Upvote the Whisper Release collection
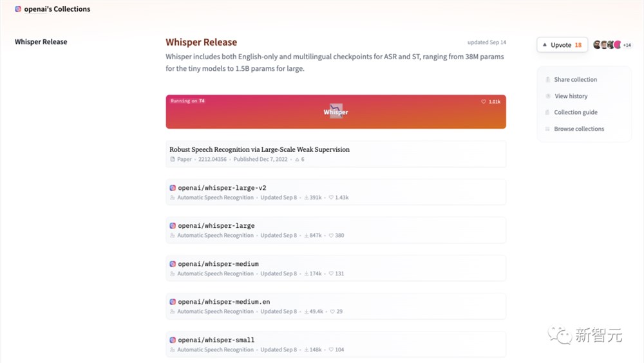The width and height of the screenshot is (644, 363). pos(559,45)
